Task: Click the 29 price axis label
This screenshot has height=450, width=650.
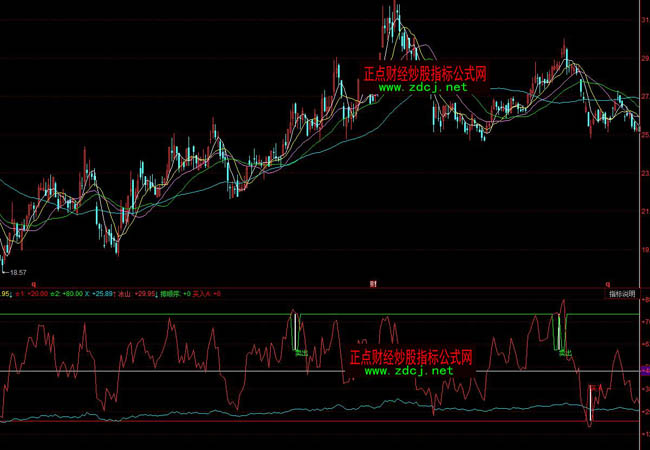Action: [643, 58]
